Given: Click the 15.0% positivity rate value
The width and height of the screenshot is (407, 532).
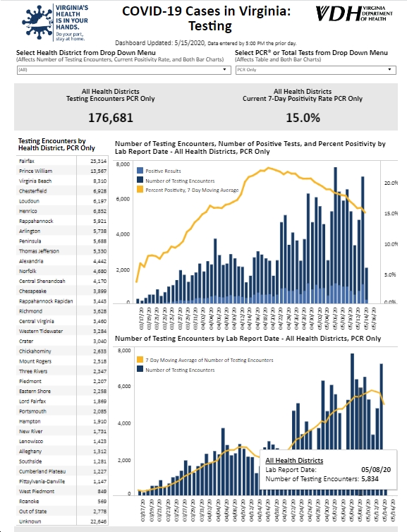Looking at the screenshot, I should pyautogui.click(x=303, y=118).
